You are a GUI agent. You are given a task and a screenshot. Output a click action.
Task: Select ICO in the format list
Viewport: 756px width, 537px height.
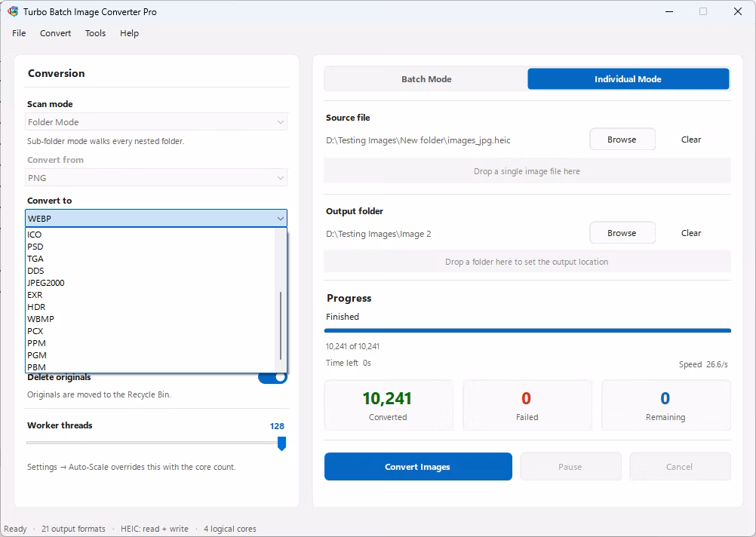[150, 235]
